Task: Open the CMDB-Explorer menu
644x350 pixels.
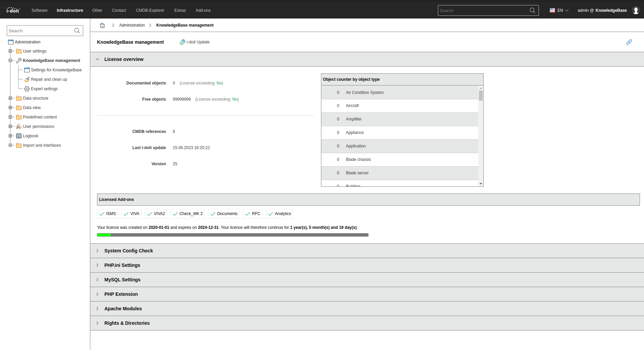Action: (150, 10)
